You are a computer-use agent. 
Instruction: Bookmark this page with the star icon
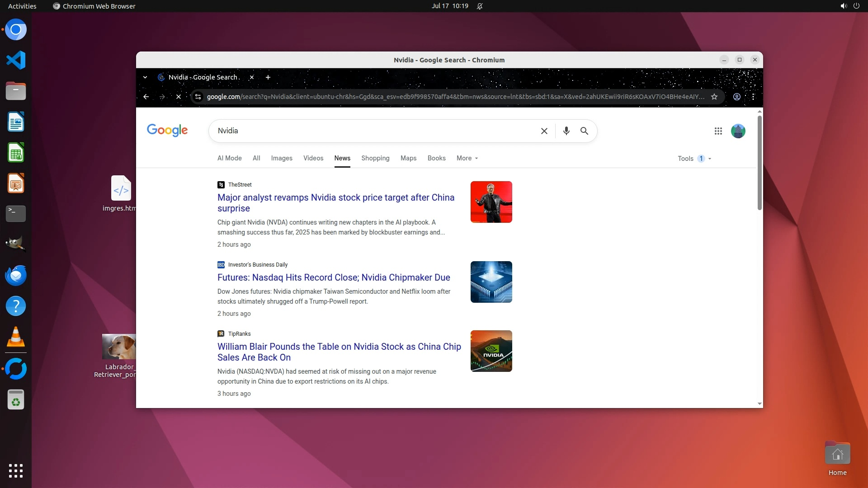click(714, 97)
